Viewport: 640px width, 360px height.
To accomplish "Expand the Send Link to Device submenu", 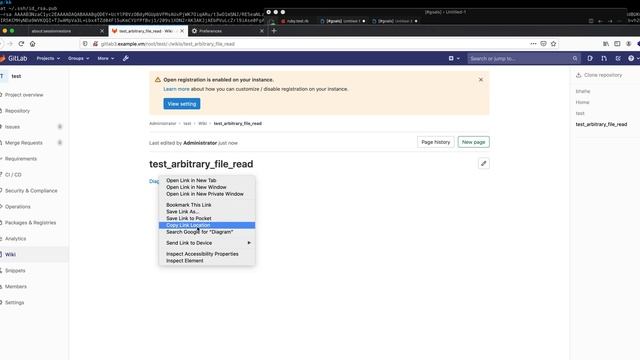I will (x=207, y=243).
